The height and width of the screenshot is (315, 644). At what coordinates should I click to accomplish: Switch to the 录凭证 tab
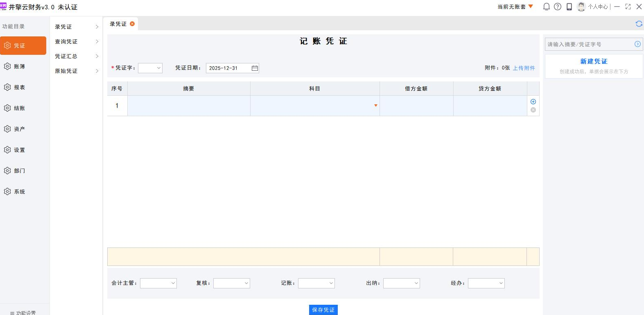click(118, 24)
